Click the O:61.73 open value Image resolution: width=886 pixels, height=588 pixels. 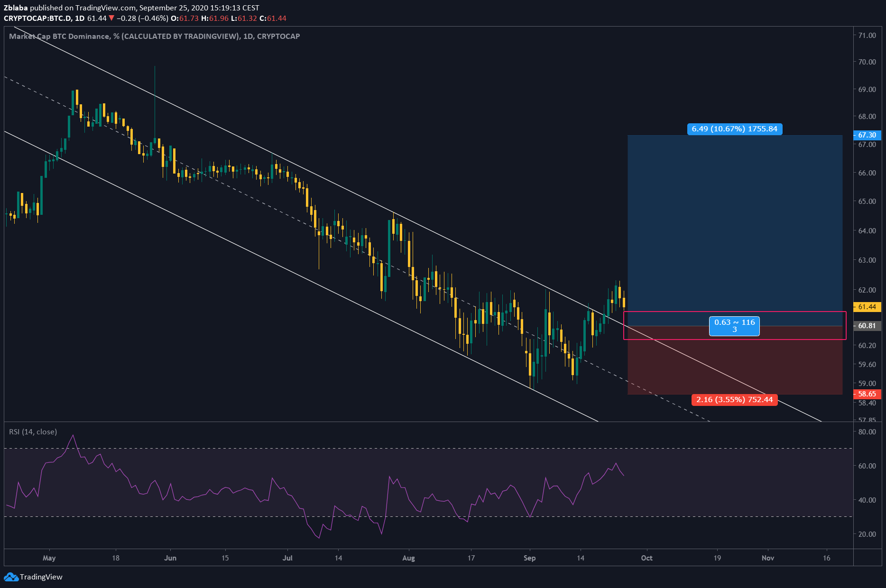pos(185,18)
